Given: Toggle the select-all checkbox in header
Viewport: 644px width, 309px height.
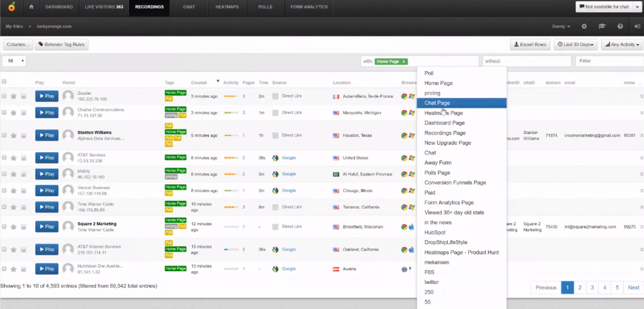Looking at the screenshot, I should (4, 81).
